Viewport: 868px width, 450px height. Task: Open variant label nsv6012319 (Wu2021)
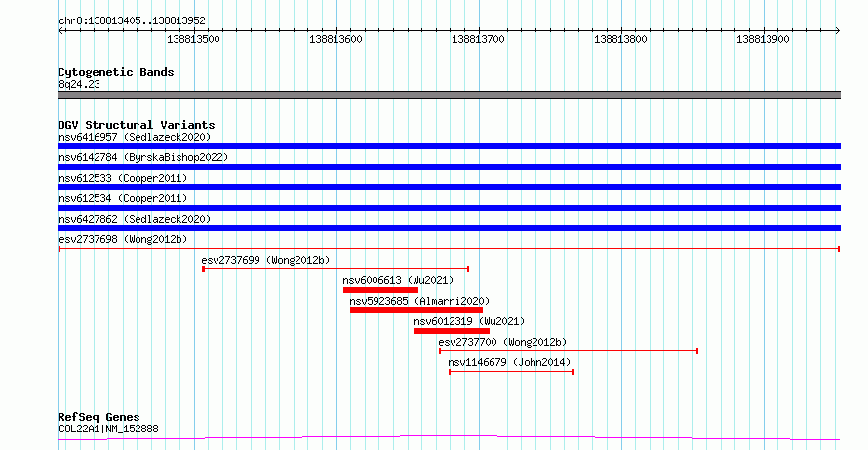[469, 321]
